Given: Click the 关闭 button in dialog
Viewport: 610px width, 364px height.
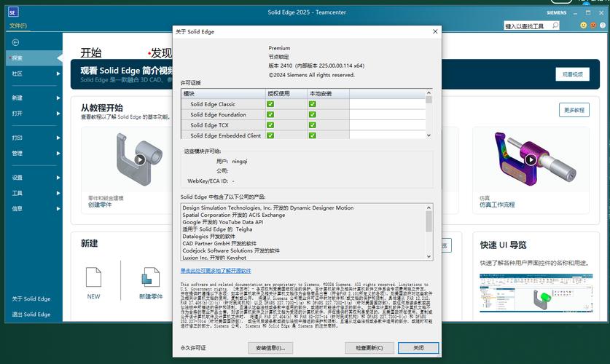Looking at the screenshot, I should [418, 348].
